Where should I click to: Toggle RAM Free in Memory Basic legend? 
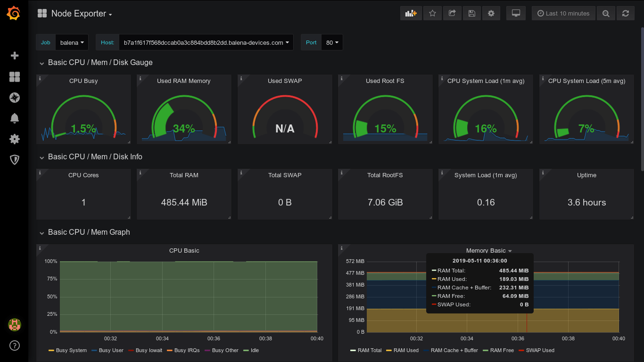tap(501, 350)
